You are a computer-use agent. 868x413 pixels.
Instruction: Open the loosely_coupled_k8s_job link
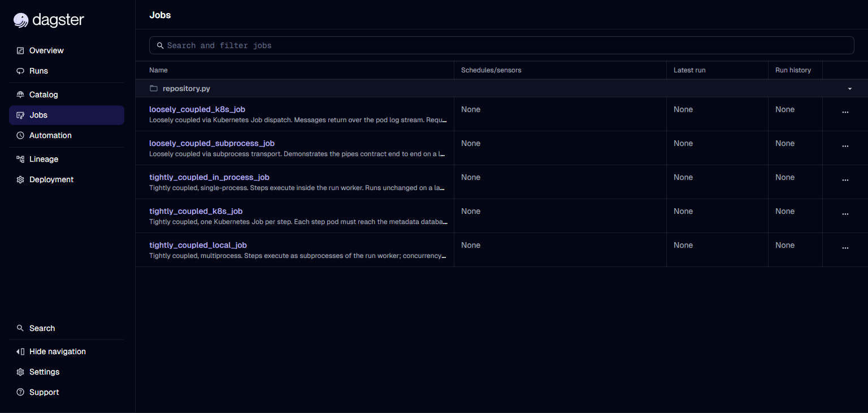pos(197,109)
